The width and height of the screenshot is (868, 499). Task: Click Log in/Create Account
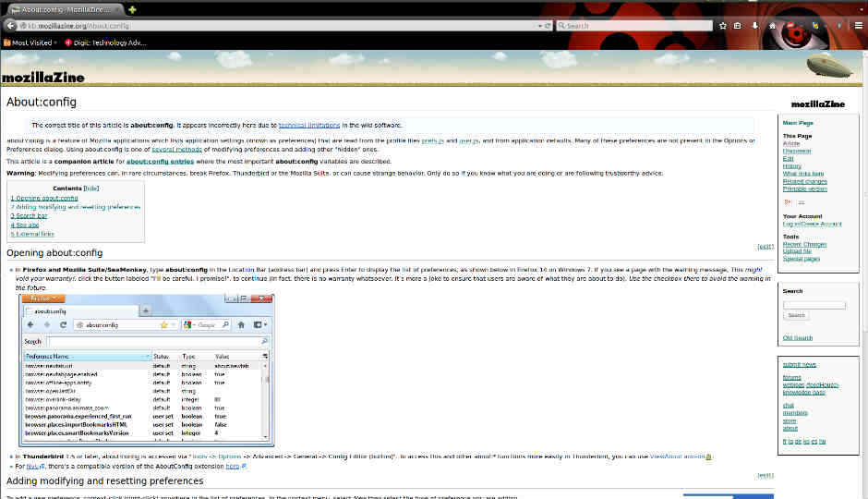click(x=812, y=224)
